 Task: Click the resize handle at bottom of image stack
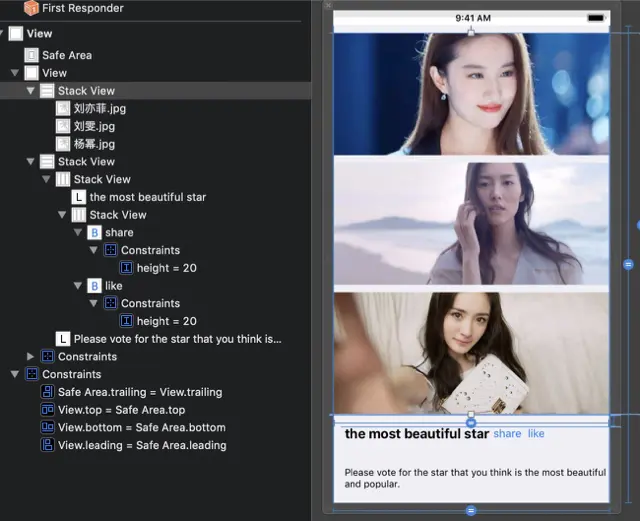coord(471,414)
